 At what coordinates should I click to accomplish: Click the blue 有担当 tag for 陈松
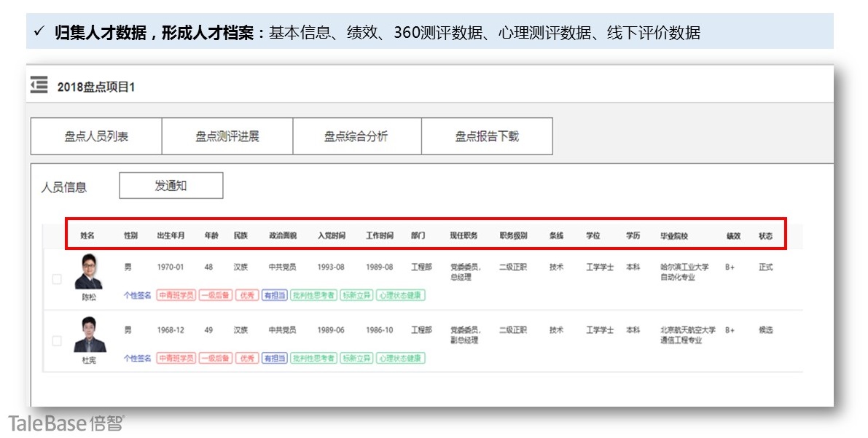tap(274, 296)
